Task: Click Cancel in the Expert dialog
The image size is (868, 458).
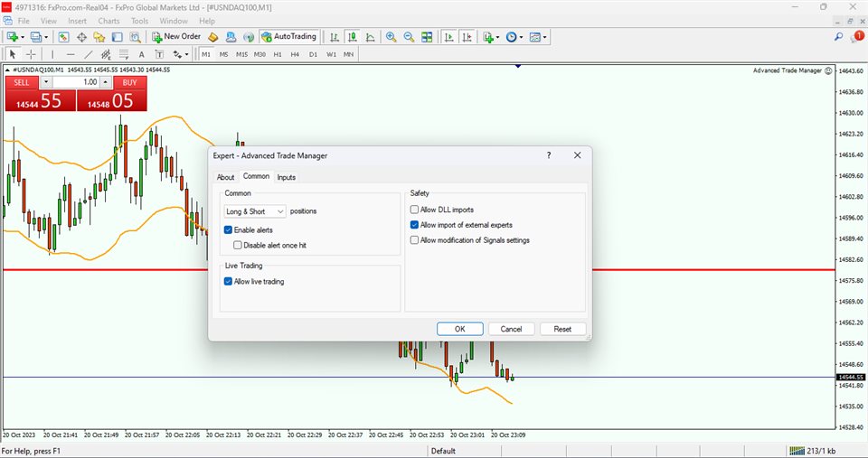Action: click(x=511, y=329)
